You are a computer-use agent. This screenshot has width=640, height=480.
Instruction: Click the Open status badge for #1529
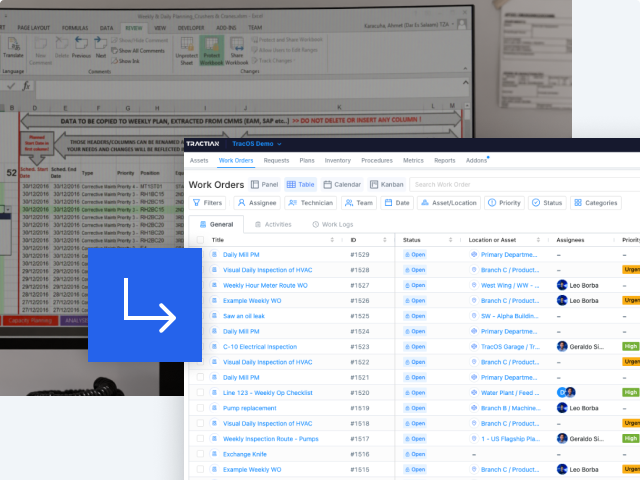(415, 255)
